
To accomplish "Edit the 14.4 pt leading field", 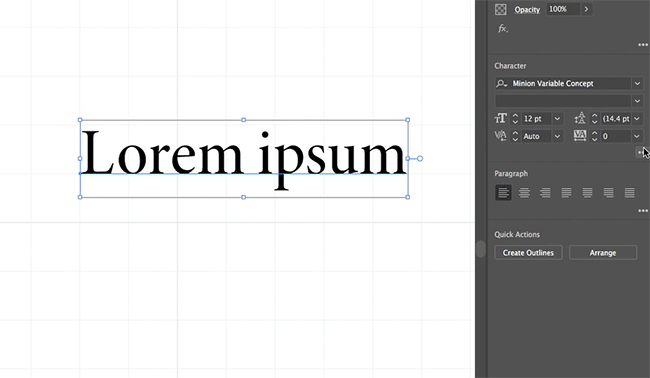I will [616, 119].
